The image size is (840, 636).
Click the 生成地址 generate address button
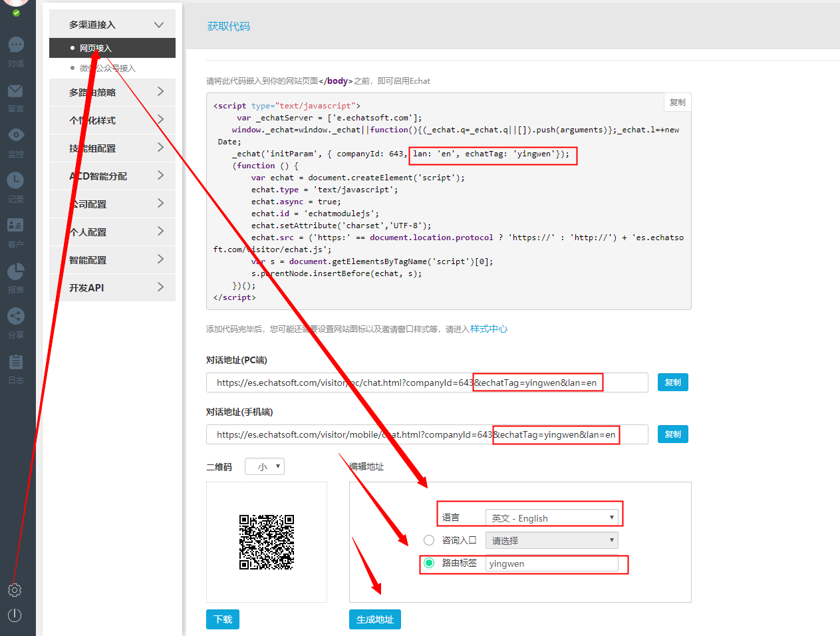click(375, 619)
